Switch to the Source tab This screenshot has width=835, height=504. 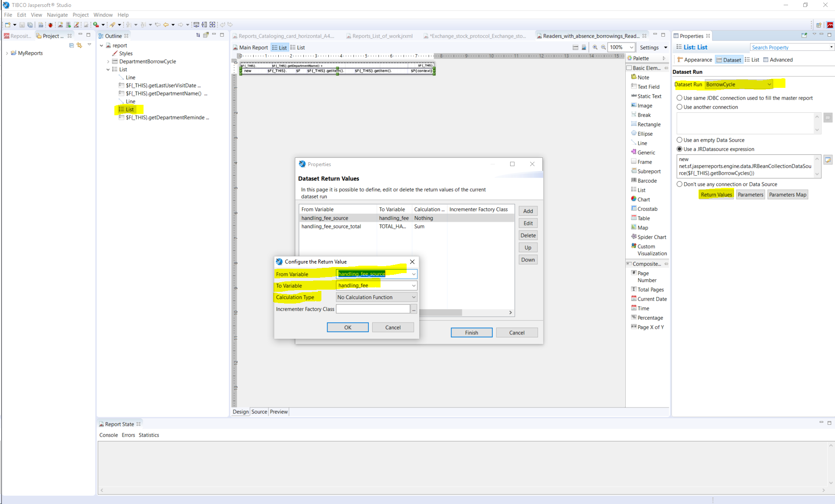tap(259, 412)
